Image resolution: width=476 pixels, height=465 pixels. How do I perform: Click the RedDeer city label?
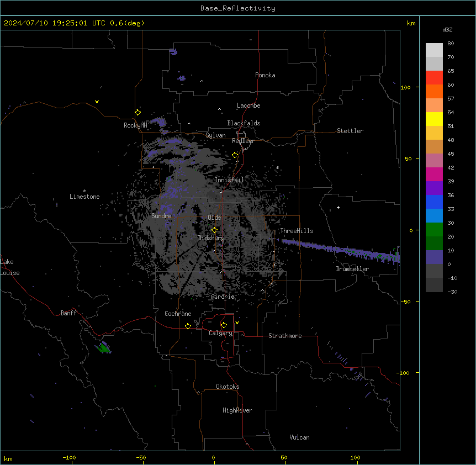[x=243, y=141]
